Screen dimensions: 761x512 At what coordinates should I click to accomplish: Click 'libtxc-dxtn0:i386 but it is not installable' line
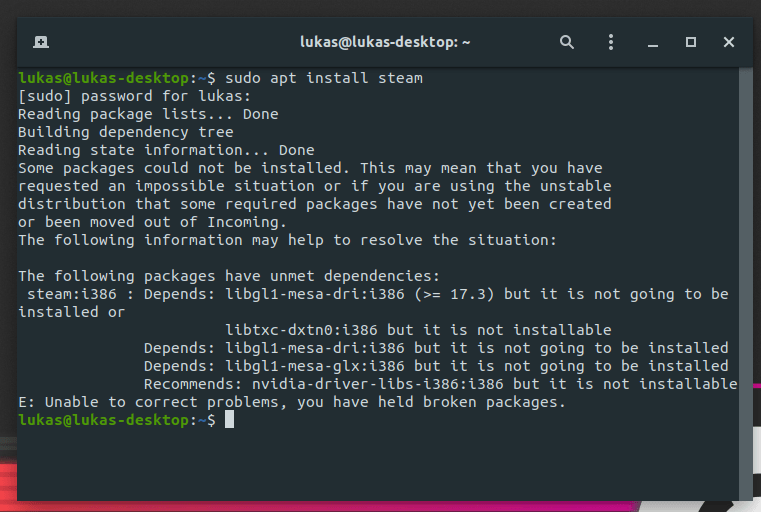pos(418,330)
